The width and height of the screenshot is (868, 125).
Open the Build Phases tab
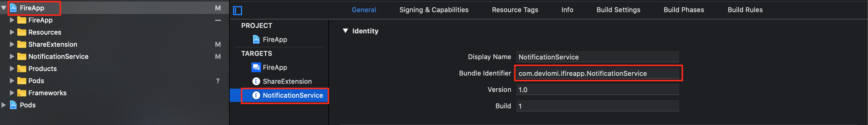click(x=683, y=10)
